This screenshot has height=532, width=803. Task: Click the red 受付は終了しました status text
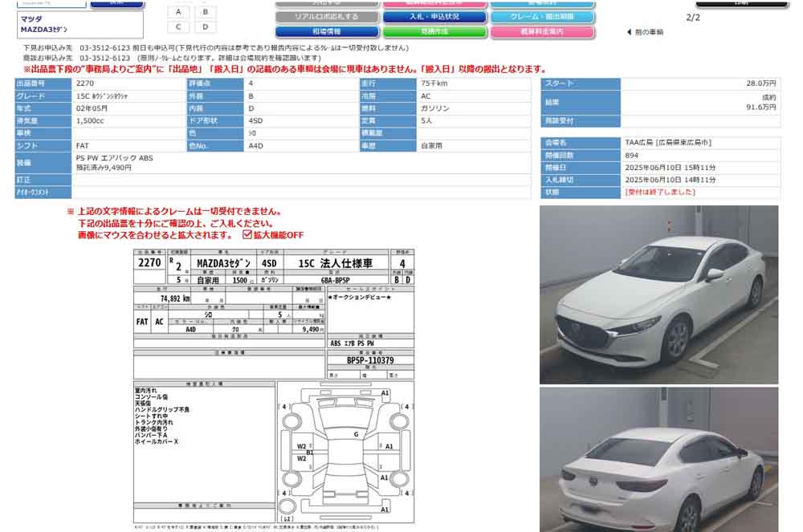pos(660,193)
